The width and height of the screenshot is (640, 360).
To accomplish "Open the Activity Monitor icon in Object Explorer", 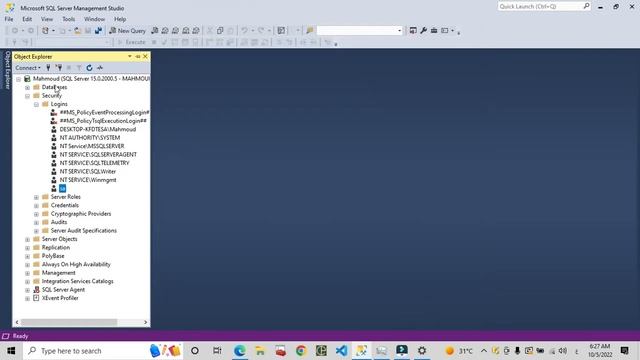I will click(100, 68).
